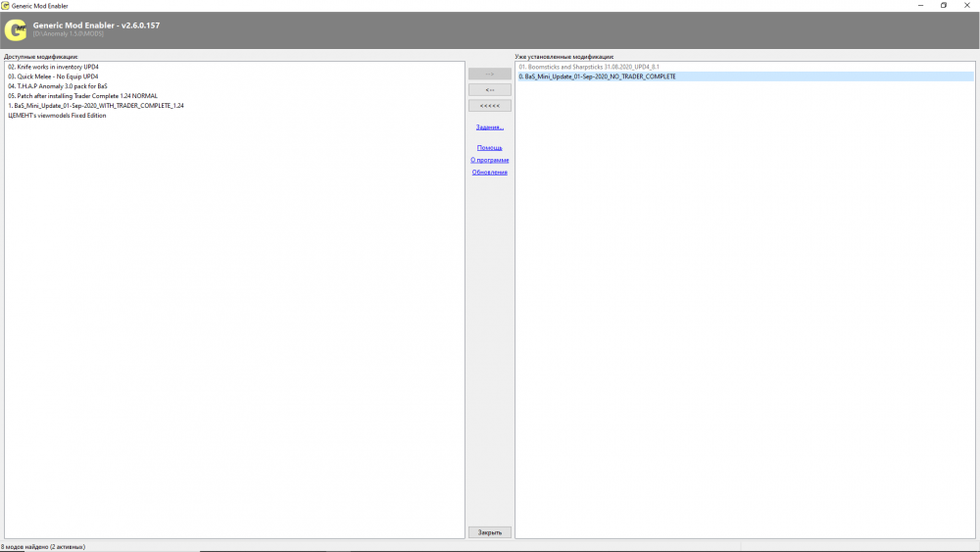980x552 pixels.
Task: Close the window with title bar X
Action: (967, 6)
